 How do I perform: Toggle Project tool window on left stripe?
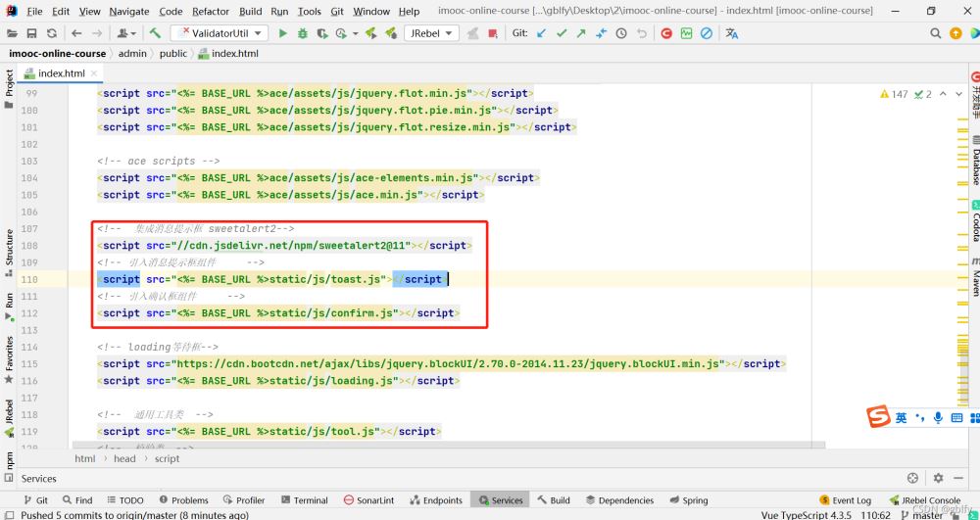(x=9, y=89)
